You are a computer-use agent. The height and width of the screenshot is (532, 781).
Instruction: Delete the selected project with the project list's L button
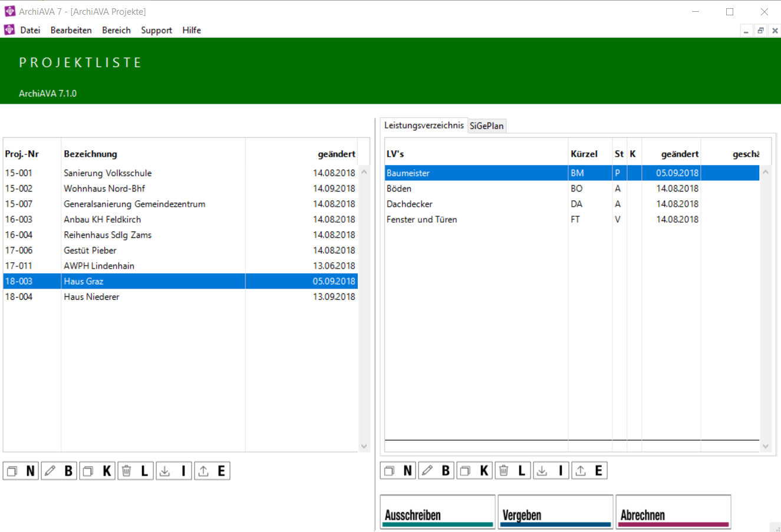(136, 471)
